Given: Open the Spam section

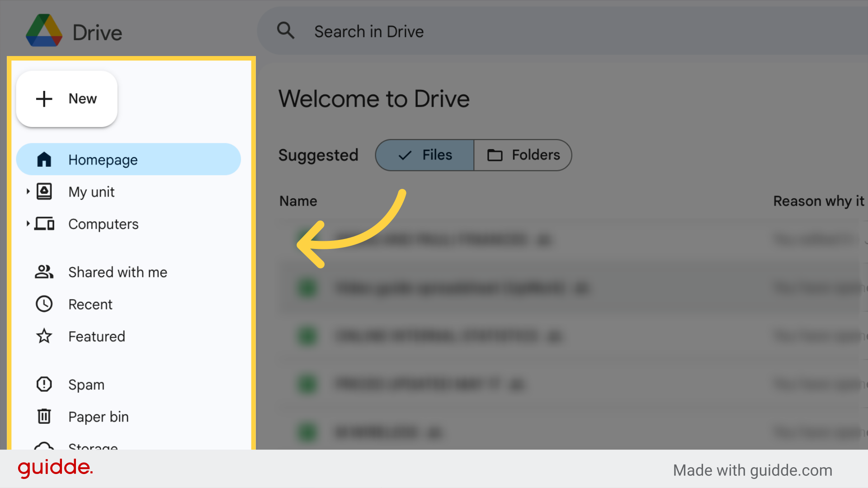Looking at the screenshot, I should tap(128, 385).
